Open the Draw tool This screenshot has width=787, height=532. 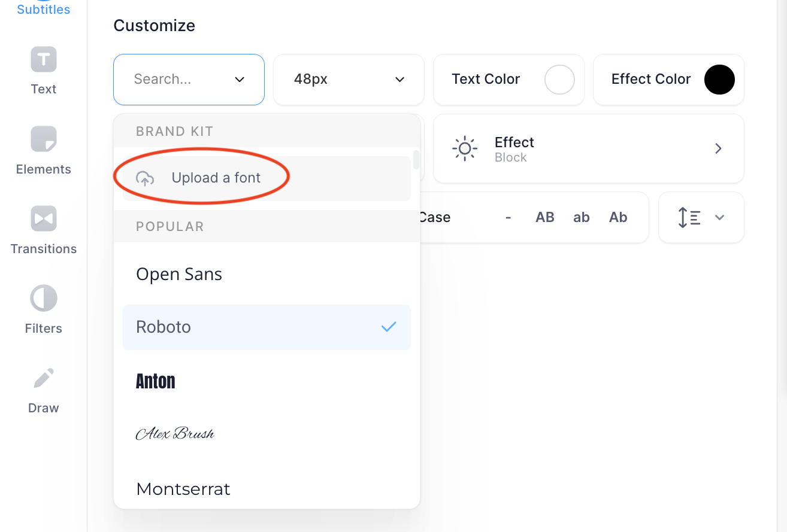point(43,388)
